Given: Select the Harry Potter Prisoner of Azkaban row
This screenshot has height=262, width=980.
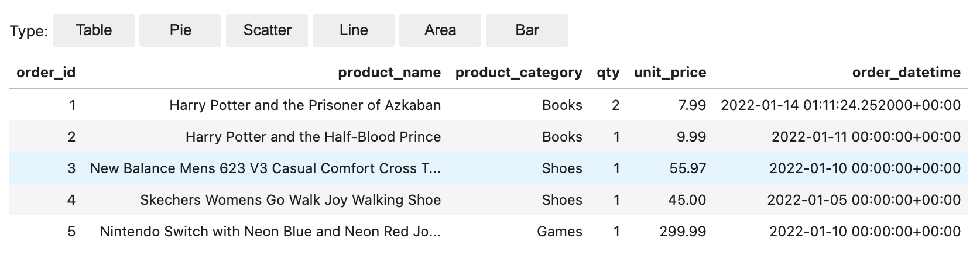Looking at the screenshot, I should (x=489, y=105).
